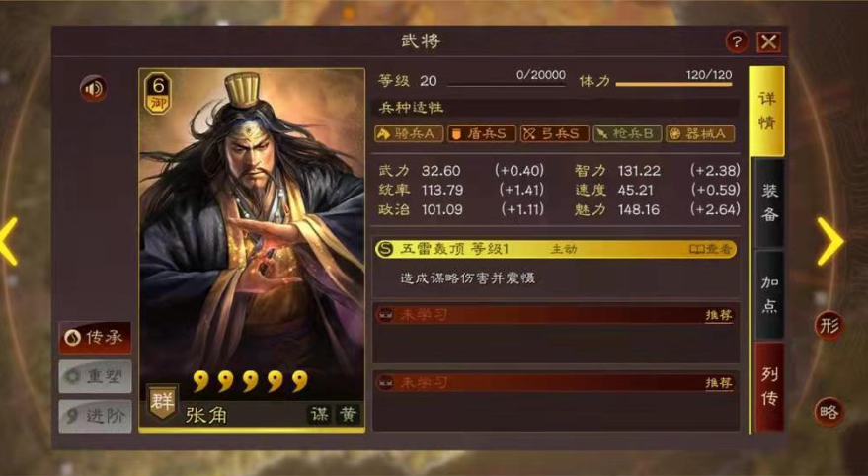Click the 重塑 button
The height and width of the screenshot is (476, 868).
click(95, 376)
